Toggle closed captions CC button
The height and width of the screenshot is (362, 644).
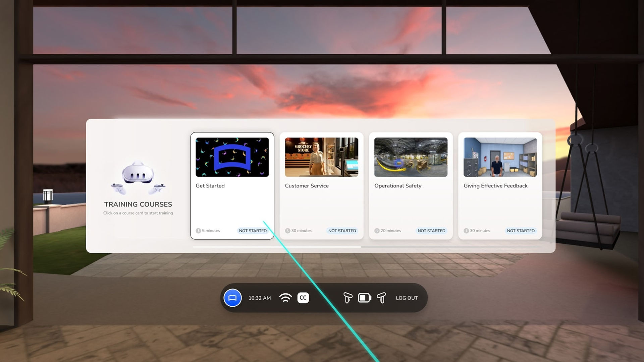[x=303, y=298]
